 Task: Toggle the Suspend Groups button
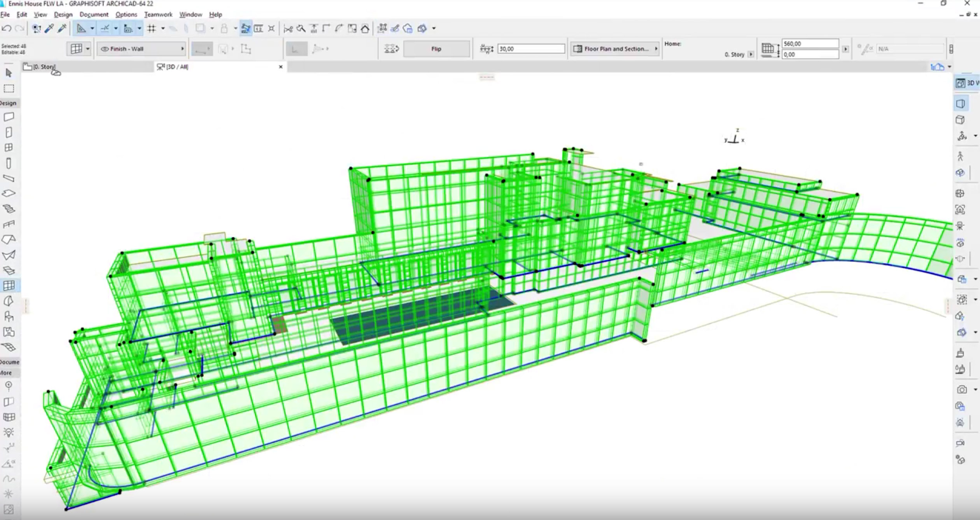[245, 28]
